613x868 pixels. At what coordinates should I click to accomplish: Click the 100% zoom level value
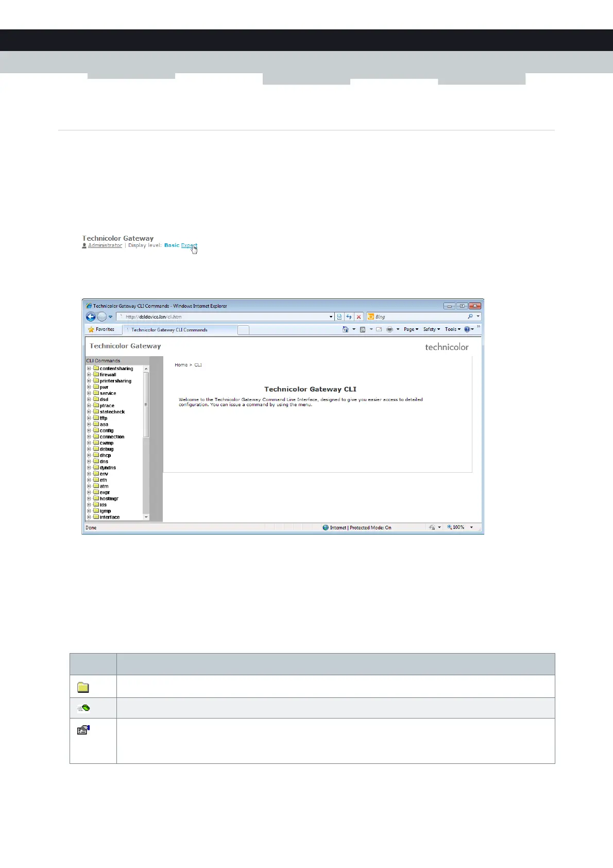(458, 527)
